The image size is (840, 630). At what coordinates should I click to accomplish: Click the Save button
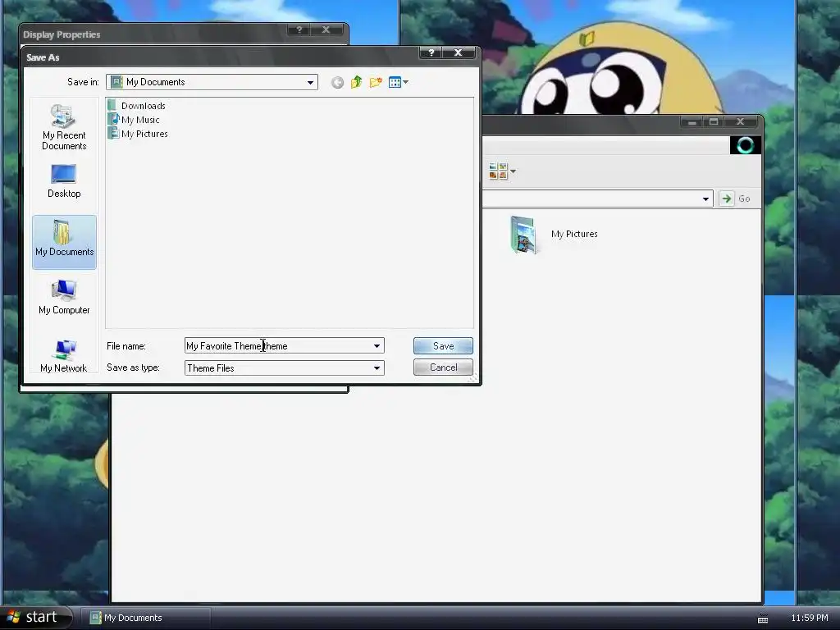pyautogui.click(x=443, y=346)
